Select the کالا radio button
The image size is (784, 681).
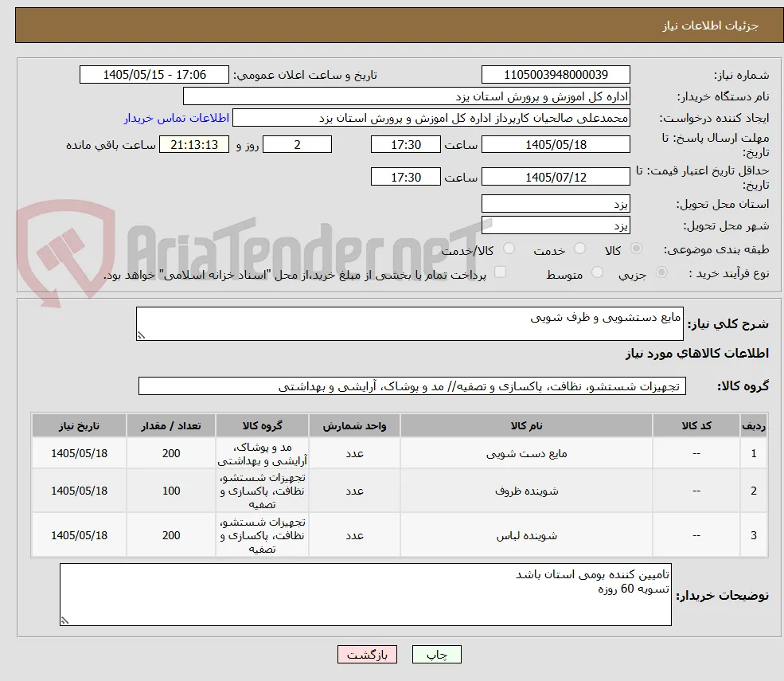coord(636,249)
